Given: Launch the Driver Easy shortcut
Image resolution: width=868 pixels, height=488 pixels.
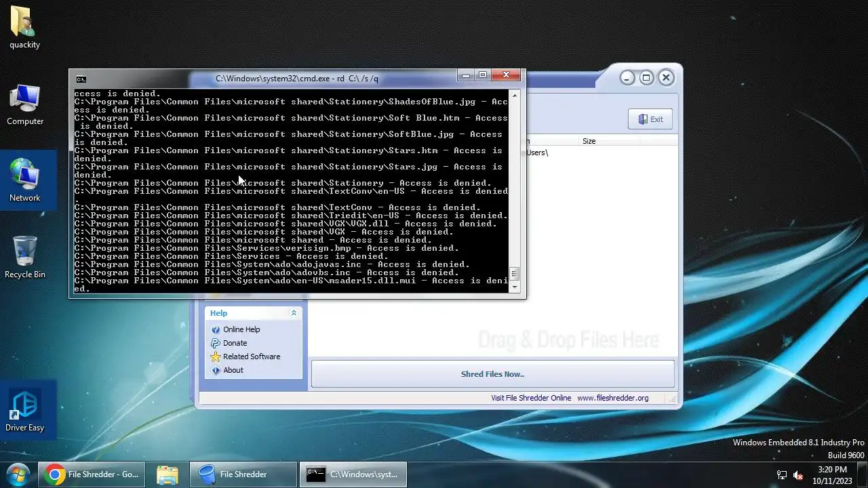Looking at the screenshot, I should coord(25,410).
